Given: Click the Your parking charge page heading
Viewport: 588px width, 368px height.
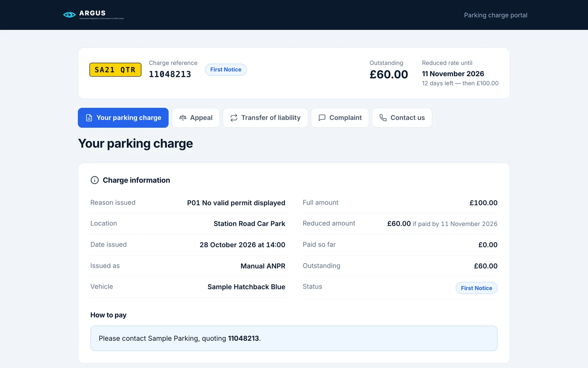Looking at the screenshot, I should (x=135, y=144).
